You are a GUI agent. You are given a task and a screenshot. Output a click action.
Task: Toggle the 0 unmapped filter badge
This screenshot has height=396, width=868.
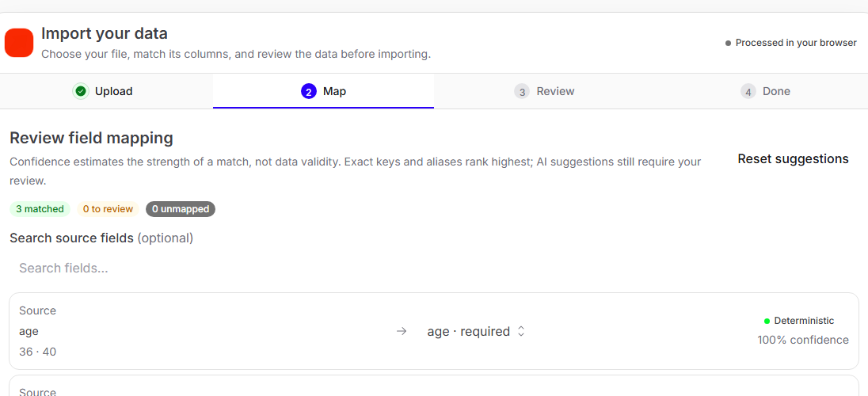point(181,209)
